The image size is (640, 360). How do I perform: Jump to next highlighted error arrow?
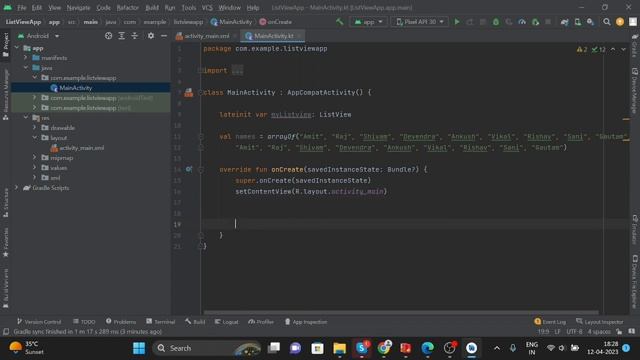623,49
